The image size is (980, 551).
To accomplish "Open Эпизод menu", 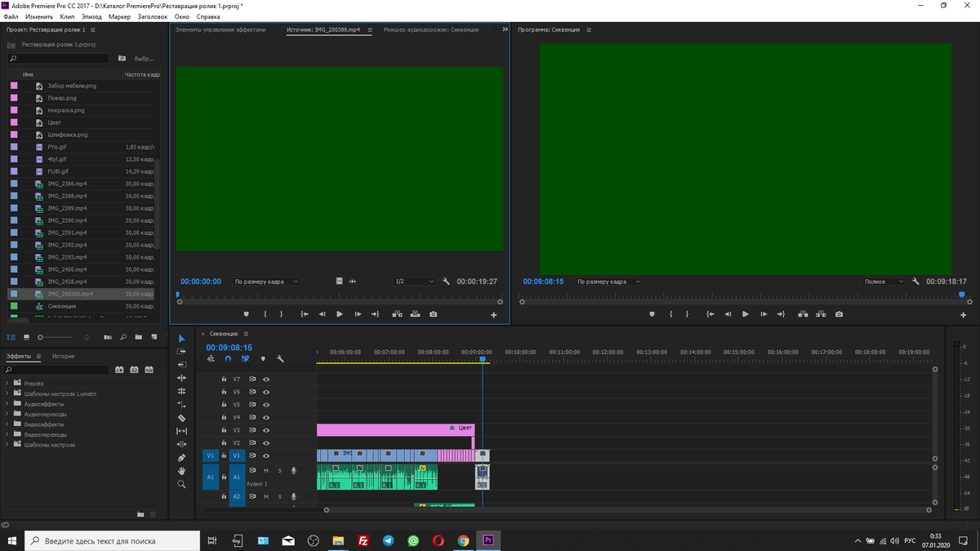I will pos(91,16).
